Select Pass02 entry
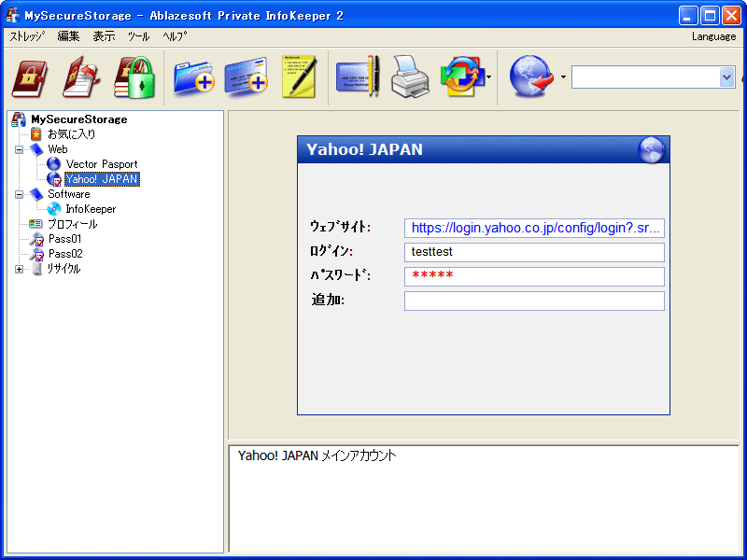Viewport: 747px width, 560px height. pyautogui.click(x=65, y=254)
